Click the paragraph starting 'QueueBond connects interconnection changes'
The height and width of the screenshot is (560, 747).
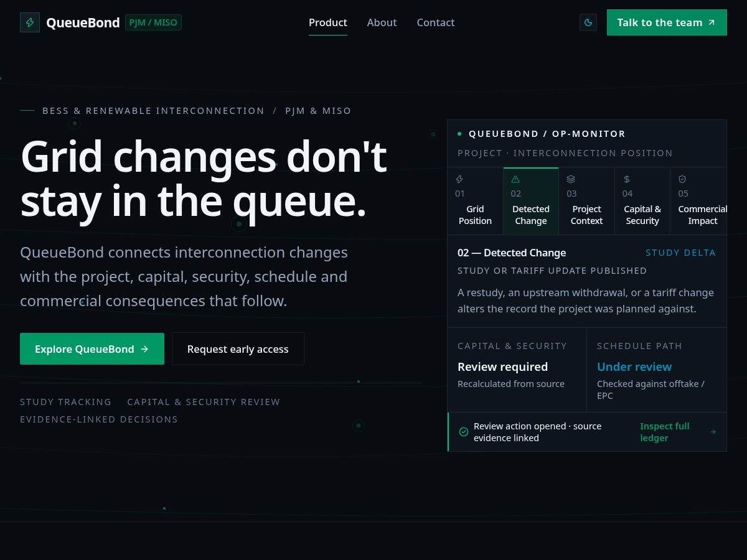pyautogui.click(x=184, y=276)
